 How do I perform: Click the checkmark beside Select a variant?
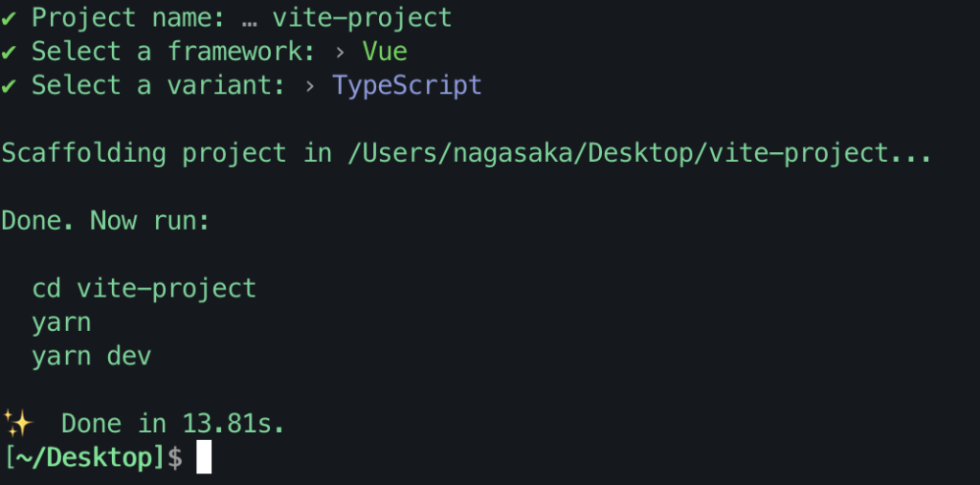click(8, 86)
